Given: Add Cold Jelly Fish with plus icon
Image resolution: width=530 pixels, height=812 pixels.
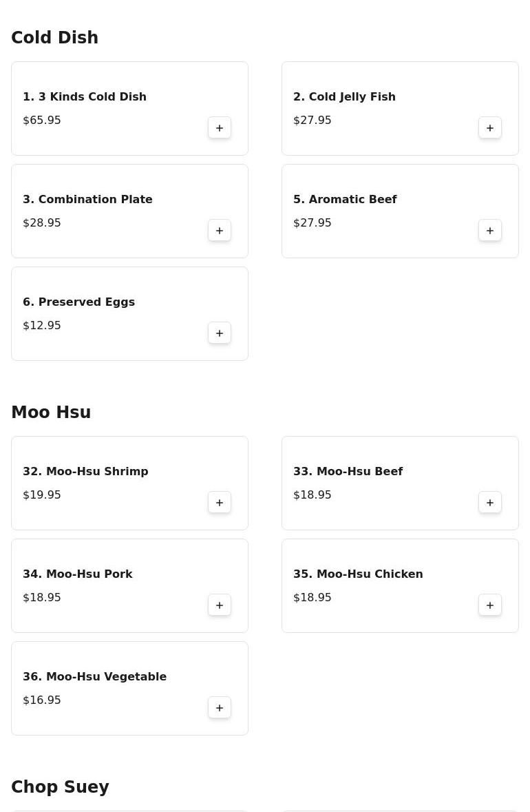Looking at the screenshot, I should tap(489, 128).
